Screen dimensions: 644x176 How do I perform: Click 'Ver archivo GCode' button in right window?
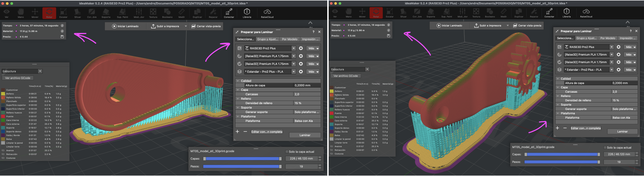point(345,76)
